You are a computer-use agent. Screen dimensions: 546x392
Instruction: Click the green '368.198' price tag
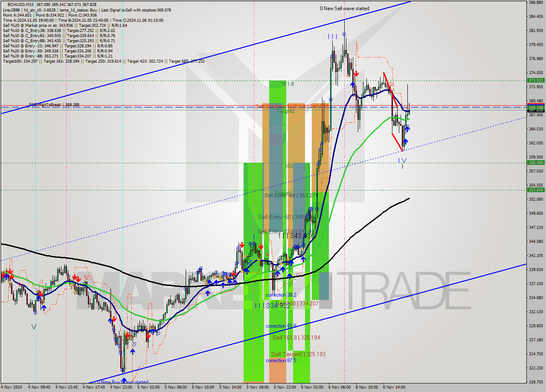pos(536,108)
